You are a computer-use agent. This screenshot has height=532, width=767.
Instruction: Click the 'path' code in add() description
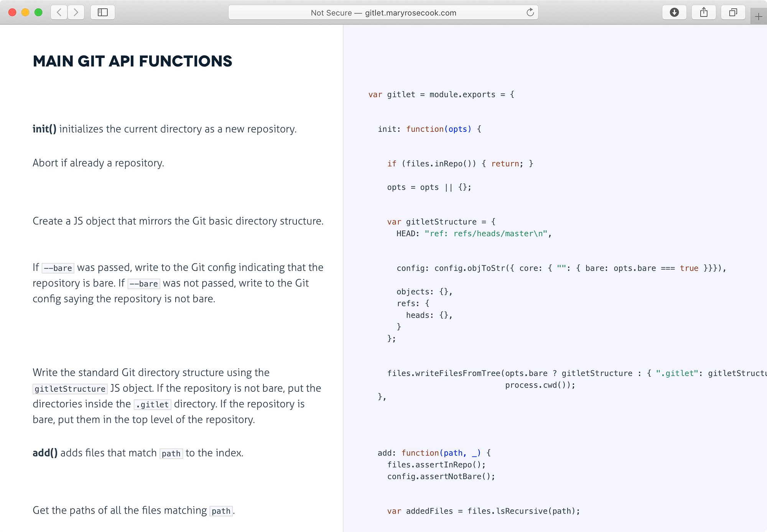click(x=171, y=453)
